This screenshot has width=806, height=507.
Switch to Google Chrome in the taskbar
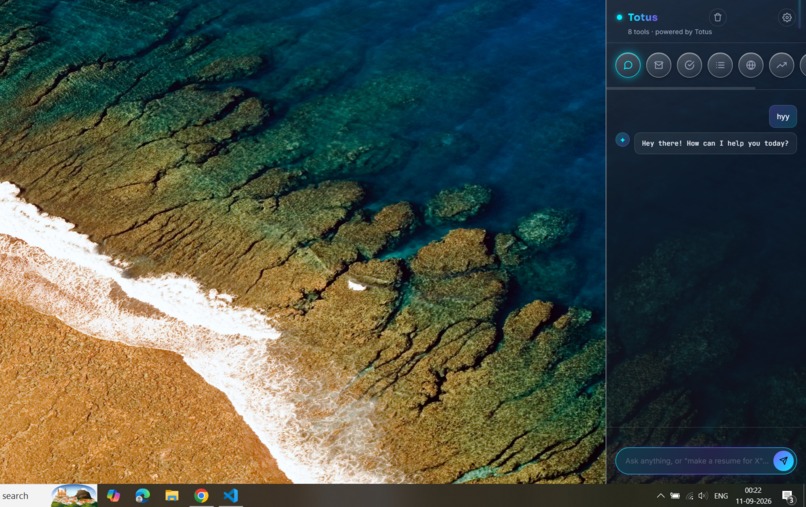(x=201, y=496)
